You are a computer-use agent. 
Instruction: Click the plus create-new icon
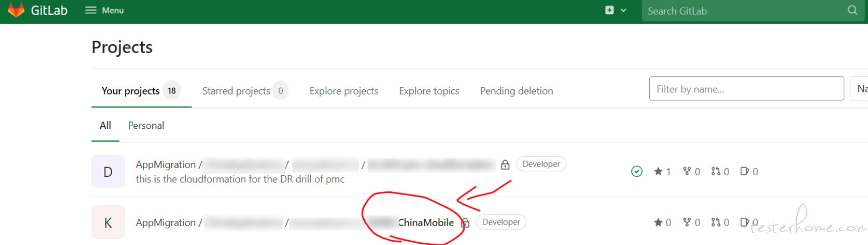coord(609,10)
